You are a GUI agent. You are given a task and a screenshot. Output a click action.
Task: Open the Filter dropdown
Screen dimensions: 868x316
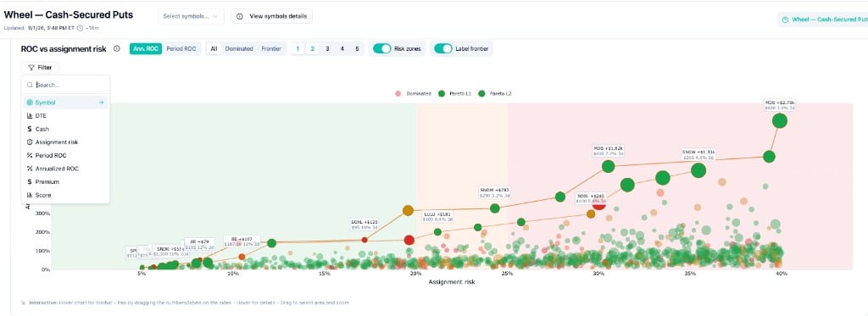click(x=41, y=68)
